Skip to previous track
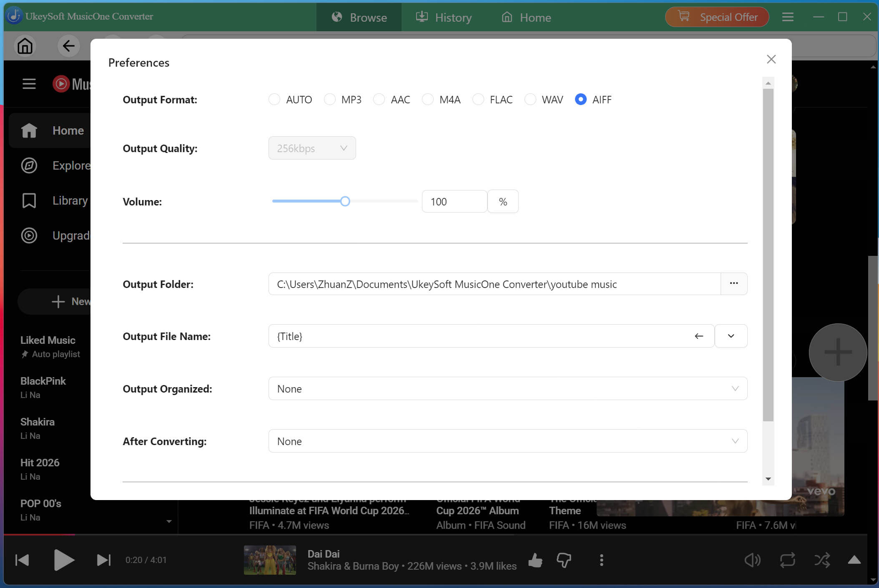Screen dimensions: 879x588 point(22,560)
